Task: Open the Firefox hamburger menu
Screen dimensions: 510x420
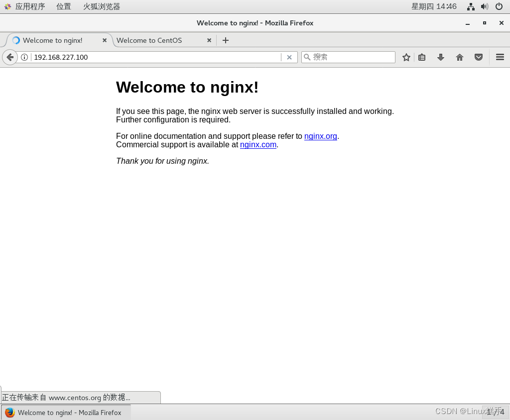Action: [500, 57]
